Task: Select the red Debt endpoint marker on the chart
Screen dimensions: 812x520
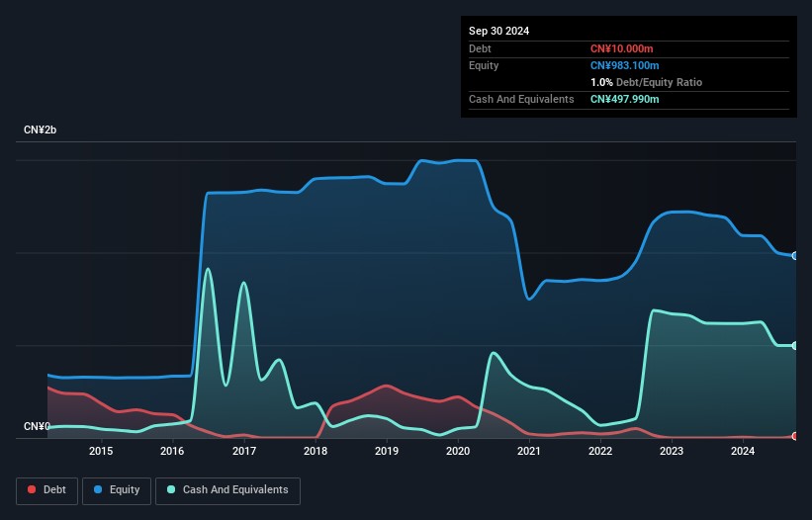Action: (x=795, y=436)
